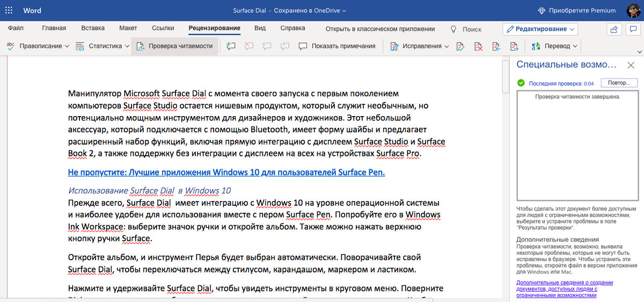This screenshot has height=302, width=644.
Task: Click the Проверка читаемости button
Action: 174,46
